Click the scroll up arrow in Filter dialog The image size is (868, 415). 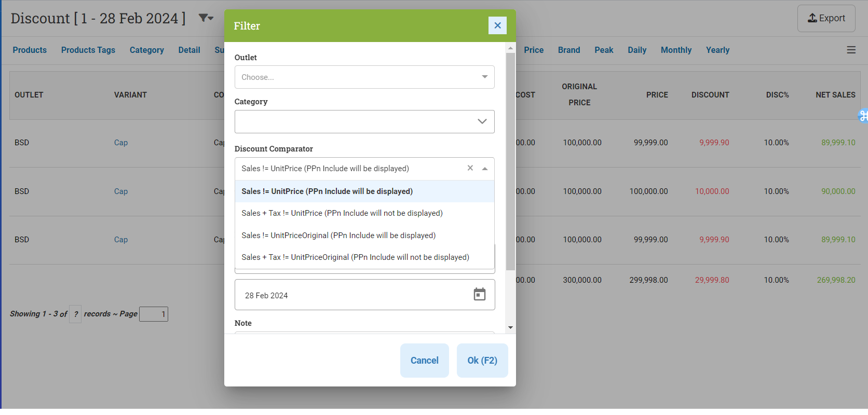click(510, 48)
